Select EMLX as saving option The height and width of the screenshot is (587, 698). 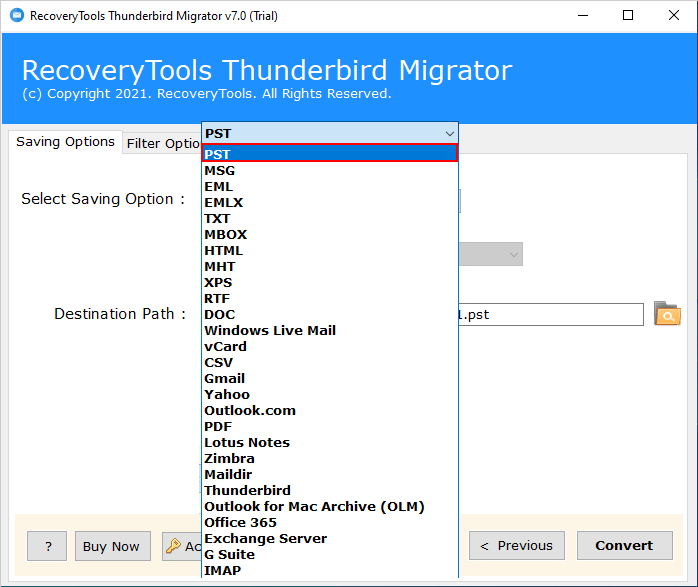tap(329, 202)
